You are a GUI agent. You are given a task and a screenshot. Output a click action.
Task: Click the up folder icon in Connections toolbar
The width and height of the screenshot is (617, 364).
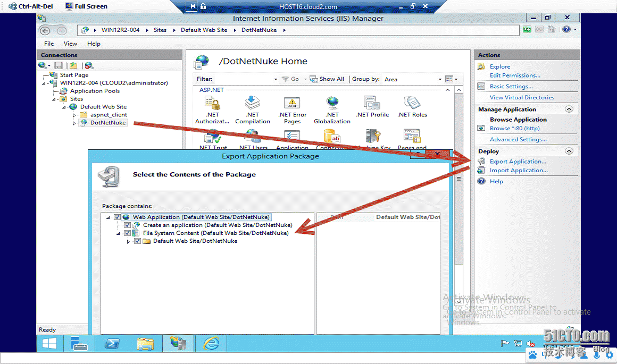pyautogui.click(x=73, y=65)
